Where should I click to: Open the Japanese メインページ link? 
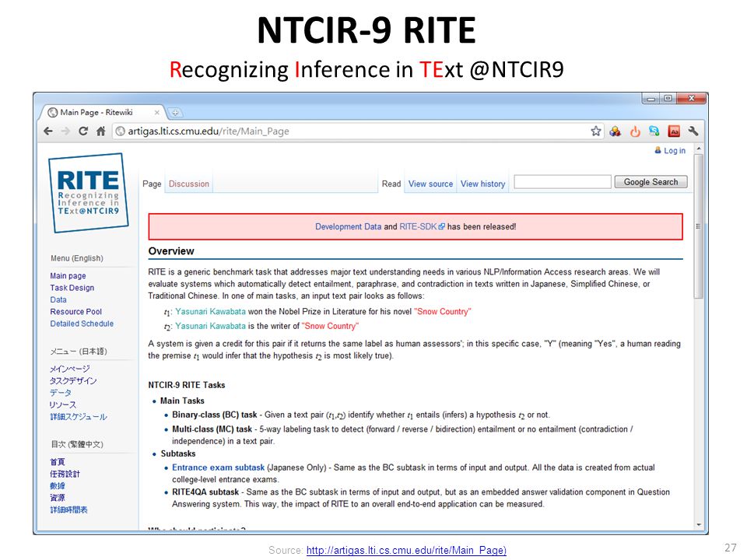point(69,369)
